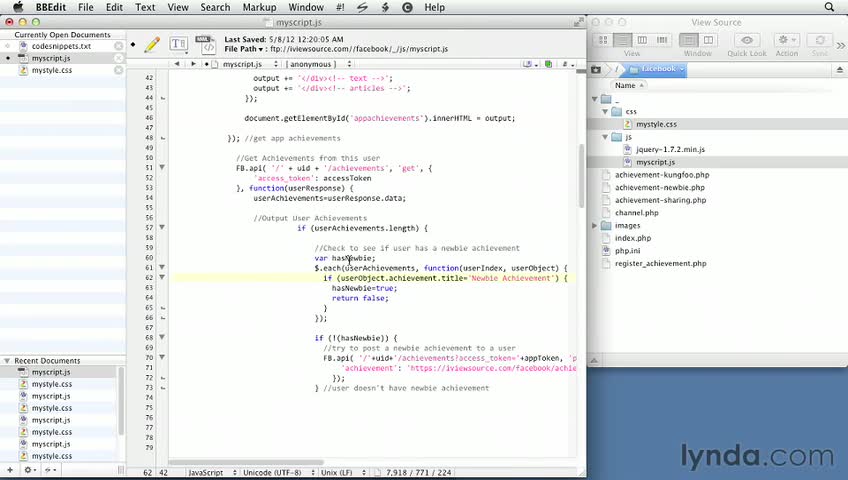The image size is (848, 480).
Task: Expand the images folder in View Source
Action: 594,225
